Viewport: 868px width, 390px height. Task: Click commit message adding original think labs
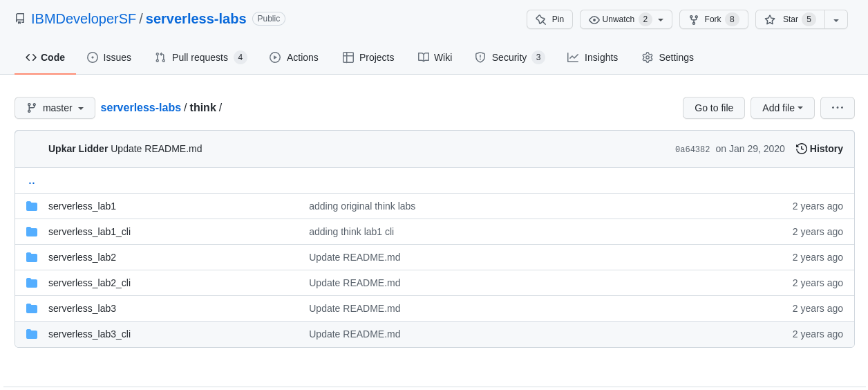coord(362,206)
